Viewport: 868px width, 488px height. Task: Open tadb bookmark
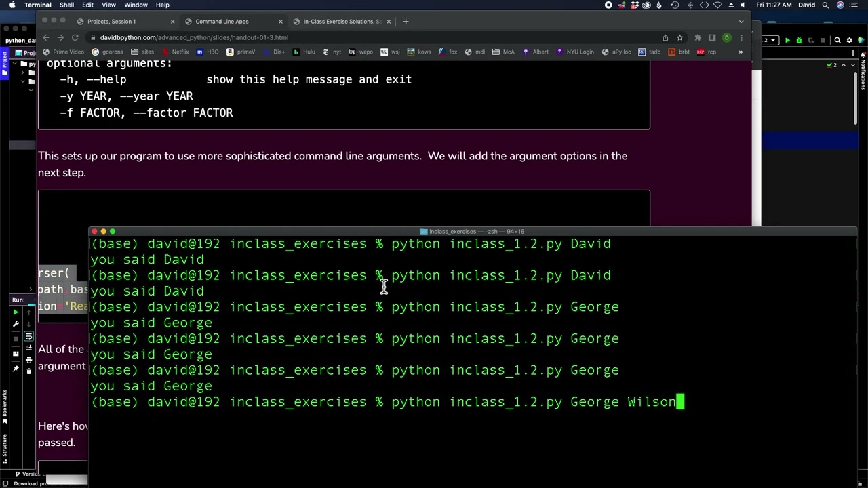pos(650,52)
